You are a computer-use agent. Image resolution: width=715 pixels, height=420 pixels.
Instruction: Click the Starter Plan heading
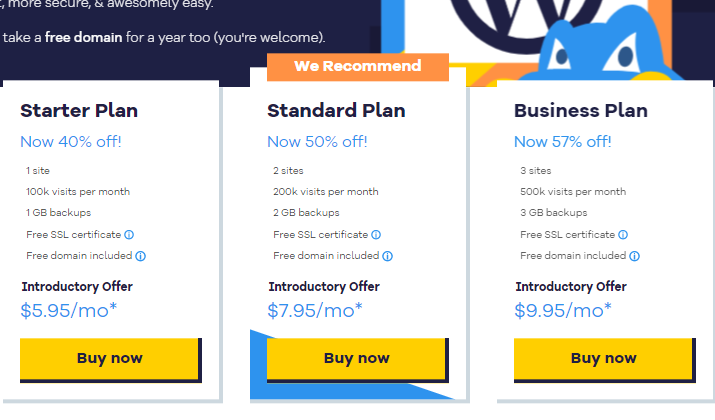(x=79, y=111)
